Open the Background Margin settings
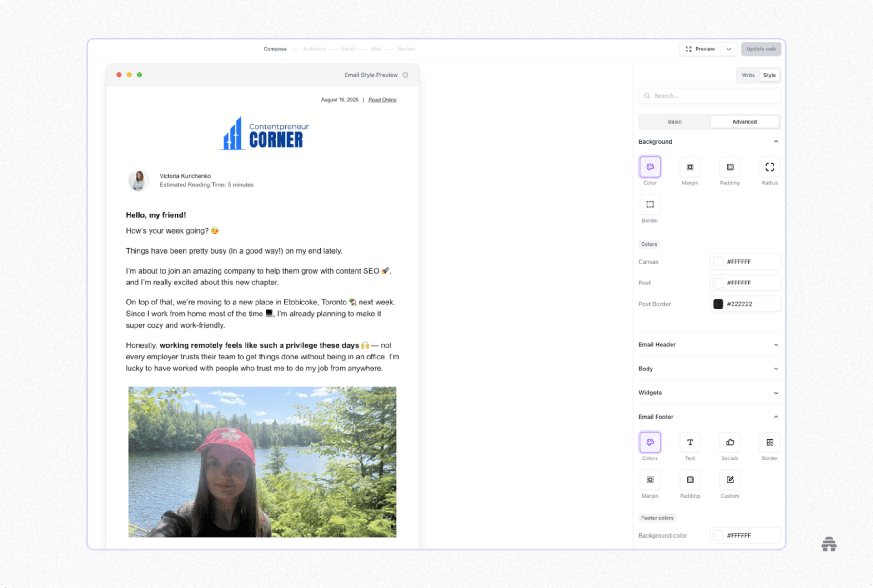The height and width of the screenshot is (588, 873). [x=690, y=167]
